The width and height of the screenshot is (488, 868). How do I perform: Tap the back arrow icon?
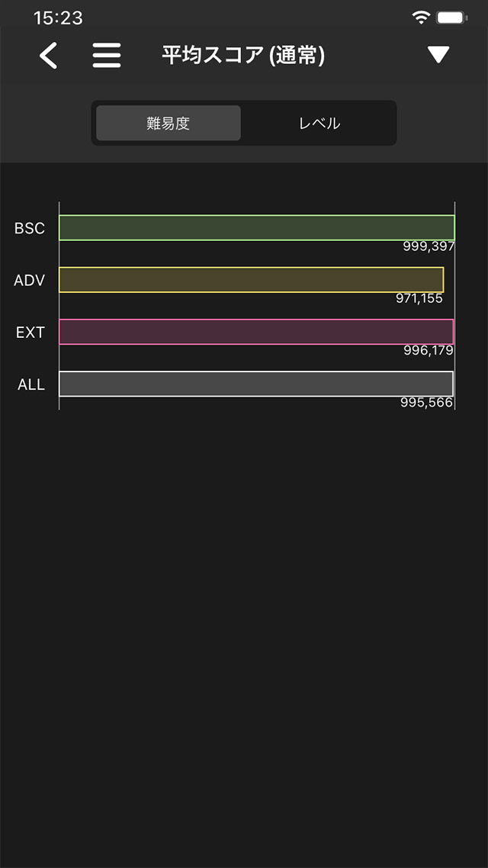click(49, 56)
